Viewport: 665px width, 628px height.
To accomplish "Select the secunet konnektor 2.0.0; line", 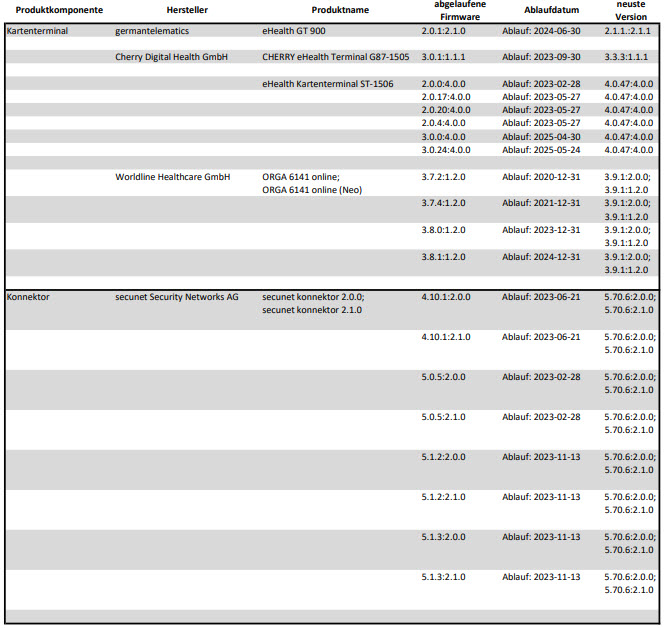I will pyautogui.click(x=313, y=297).
